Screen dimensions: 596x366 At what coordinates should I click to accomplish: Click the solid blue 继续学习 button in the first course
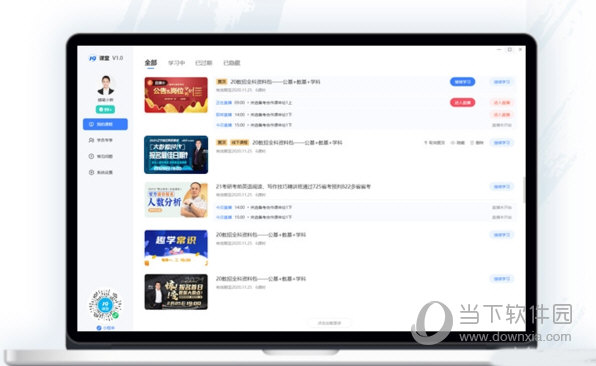click(x=463, y=82)
